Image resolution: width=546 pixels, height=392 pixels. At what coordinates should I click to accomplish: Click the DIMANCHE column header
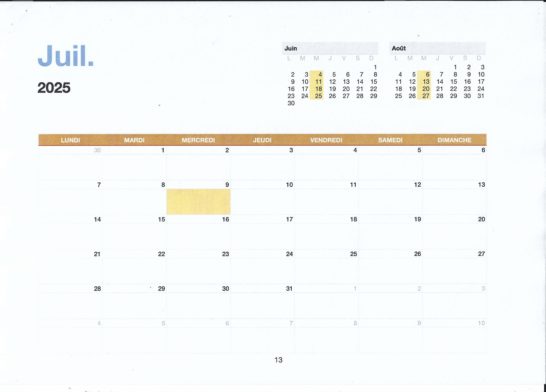pyautogui.click(x=455, y=140)
